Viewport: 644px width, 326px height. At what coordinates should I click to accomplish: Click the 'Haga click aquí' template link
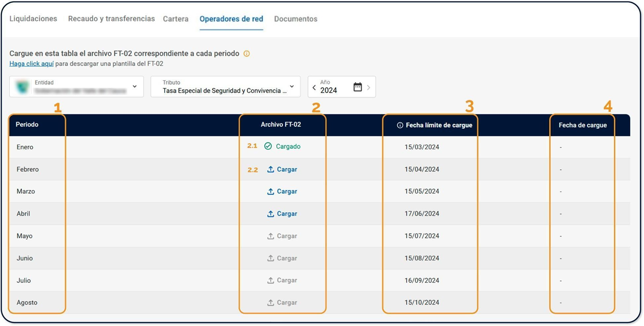(31, 64)
